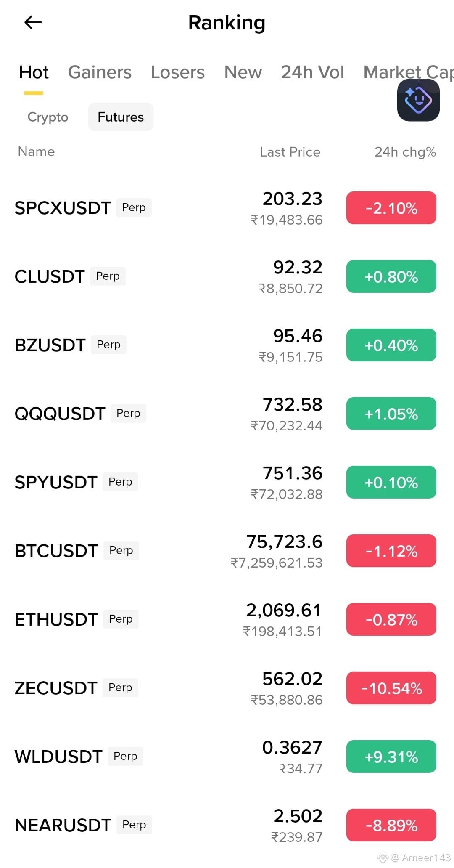Viewport: 454px width, 868px height.
Task: Sort by Last Price column header
Action: (290, 152)
